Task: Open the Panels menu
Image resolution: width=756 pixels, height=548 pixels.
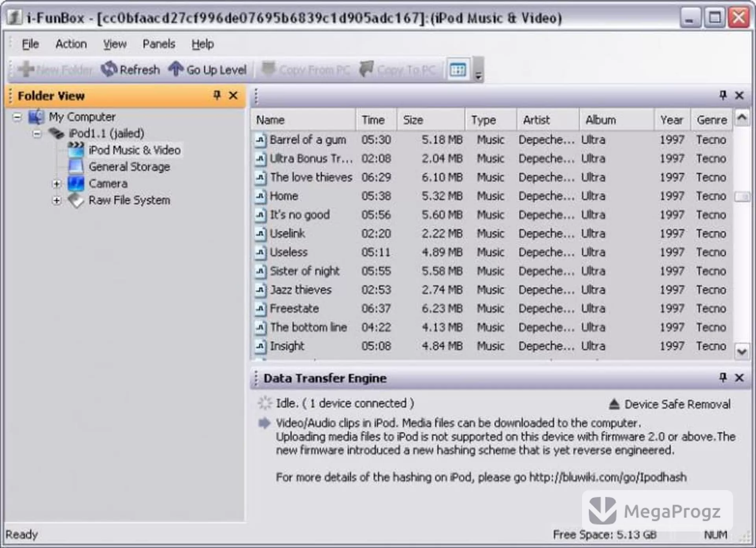Action: (159, 44)
